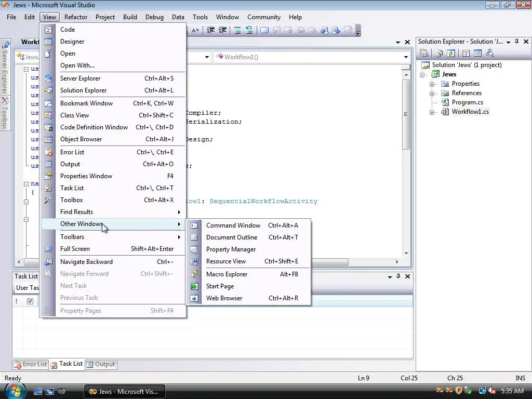Click the editor horizontal scroll right arrow
The width and height of the screenshot is (532, 399).
pyautogui.click(x=397, y=262)
